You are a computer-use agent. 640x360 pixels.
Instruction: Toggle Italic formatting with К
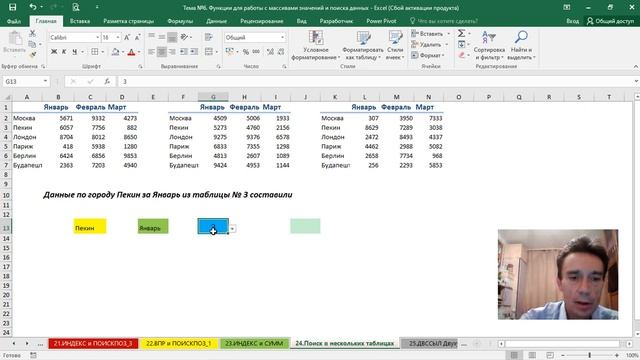click(x=64, y=52)
